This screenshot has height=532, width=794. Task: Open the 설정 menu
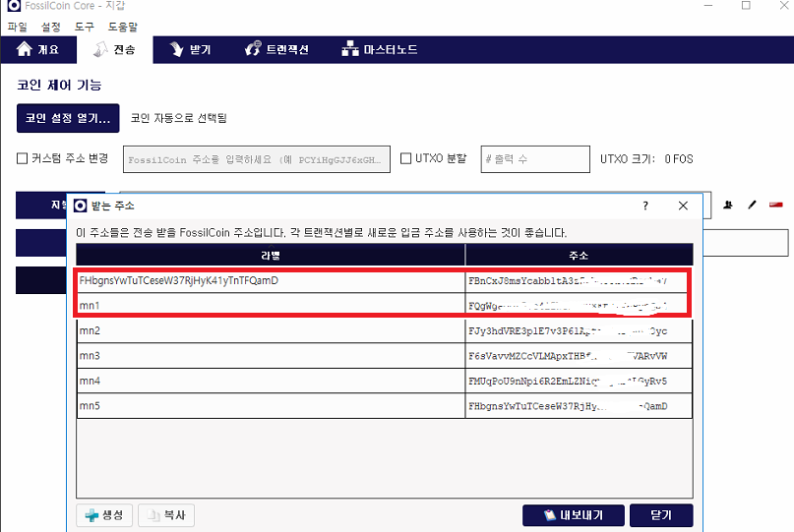point(50,27)
